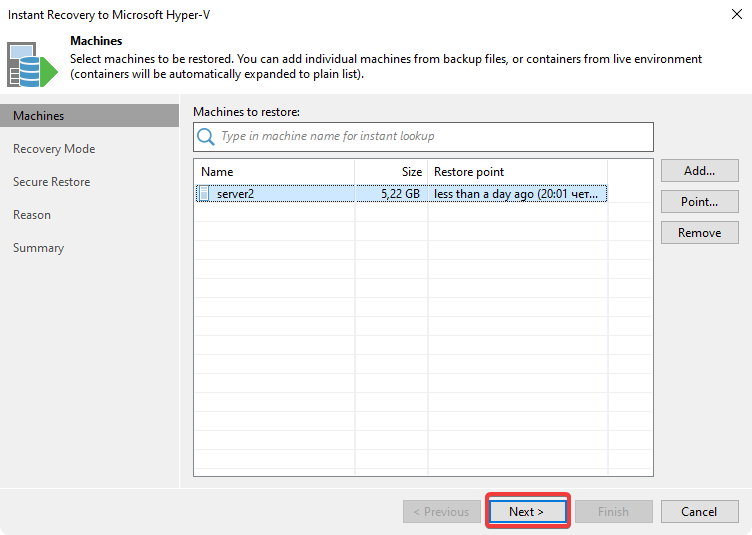This screenshot has width=752, height=535.
Task: Remove the selected machine from list
Action: pos(699,233)
